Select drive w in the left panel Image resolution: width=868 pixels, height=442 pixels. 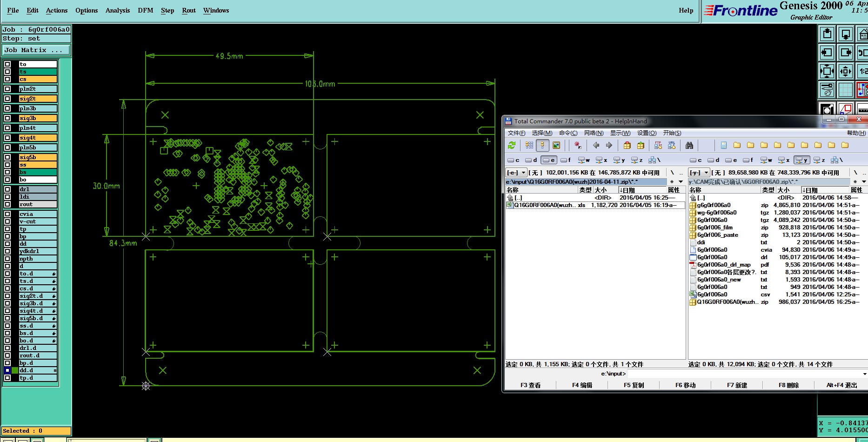click(584, 160)
